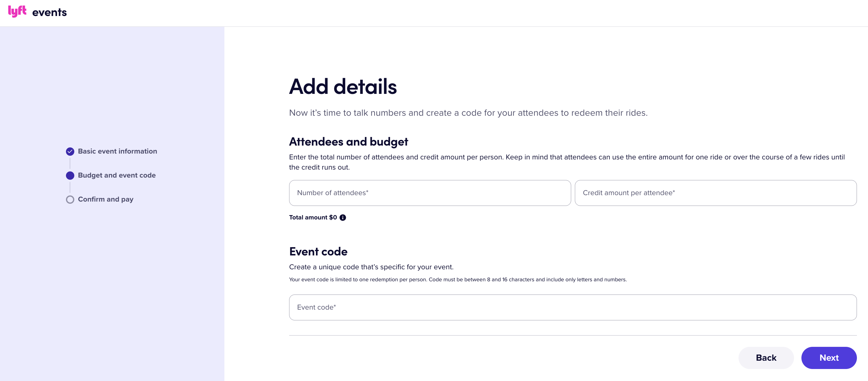
Task: Click the Add details heading
Action: click(343, 86)
